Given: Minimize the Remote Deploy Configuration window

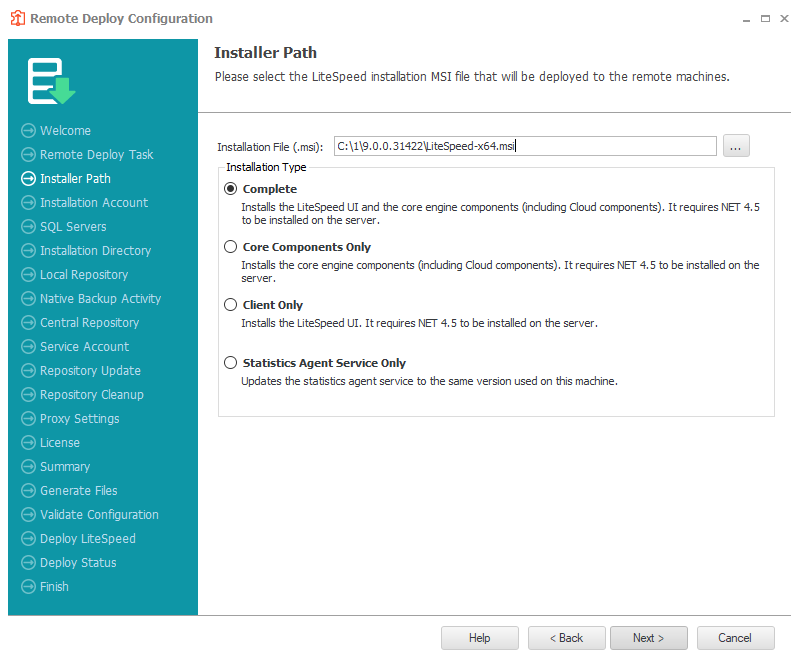Looking at the screenshot, I should tap(746, 19).
